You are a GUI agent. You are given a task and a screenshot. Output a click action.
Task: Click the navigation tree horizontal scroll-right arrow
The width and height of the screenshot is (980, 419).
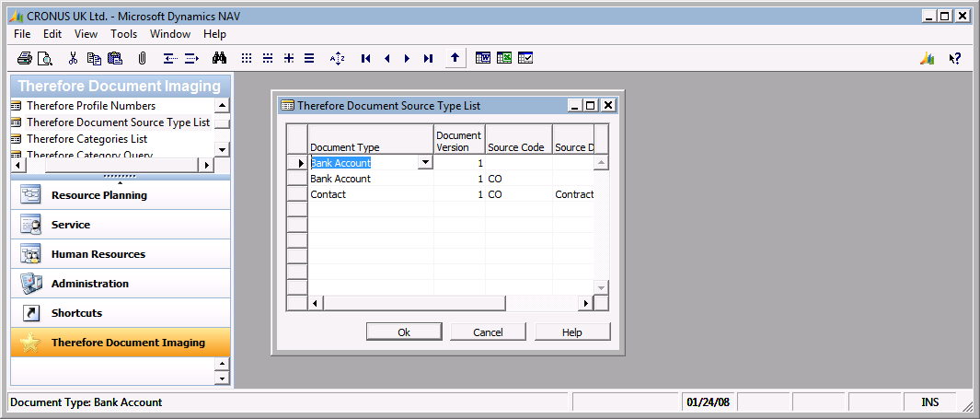click(207, 165)
